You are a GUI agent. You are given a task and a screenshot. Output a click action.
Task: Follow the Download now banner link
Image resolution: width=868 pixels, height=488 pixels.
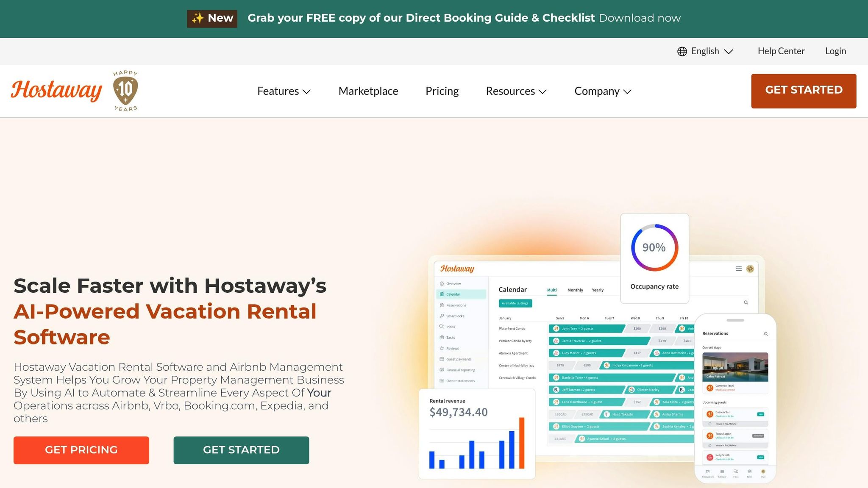tap(639, 18)
